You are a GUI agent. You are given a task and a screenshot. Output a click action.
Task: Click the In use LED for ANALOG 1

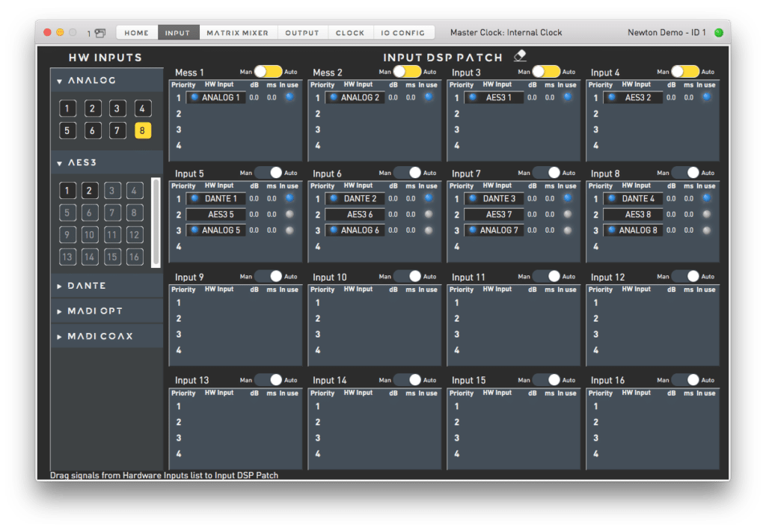tap(288, 97)
